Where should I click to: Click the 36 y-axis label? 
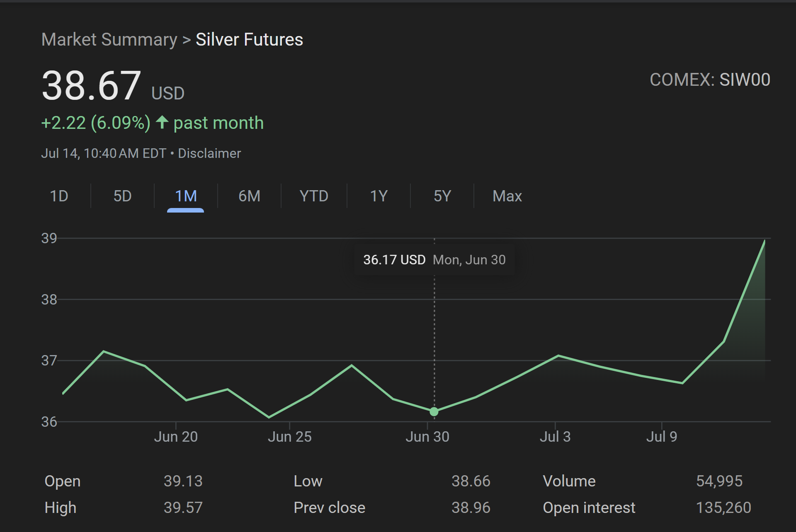point(49,422)
